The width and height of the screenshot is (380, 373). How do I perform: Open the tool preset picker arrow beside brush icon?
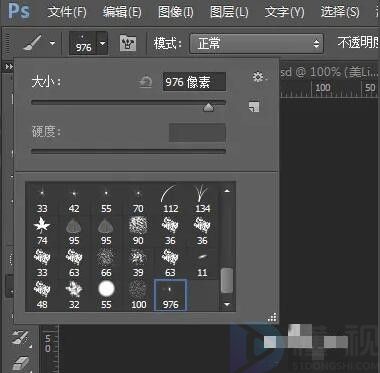52,43
